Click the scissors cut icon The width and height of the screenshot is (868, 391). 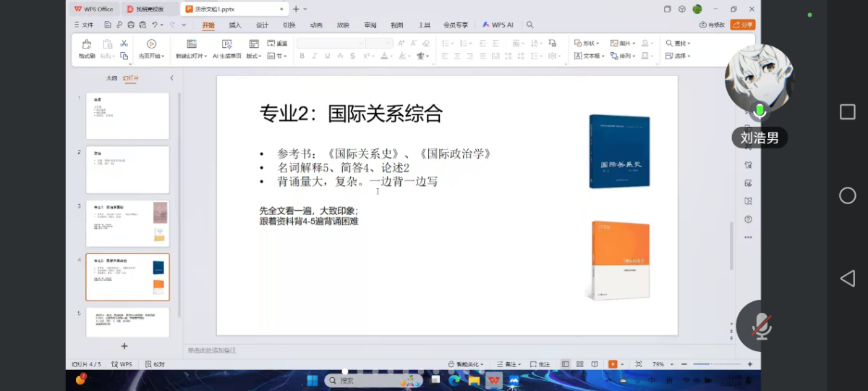click(x=124, y=43)
